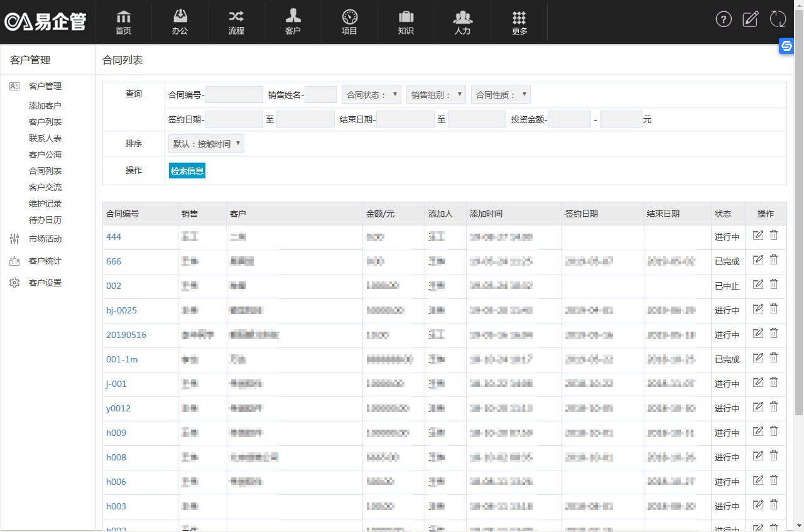Open the 客户 customer navigation icon

(293, 22)
